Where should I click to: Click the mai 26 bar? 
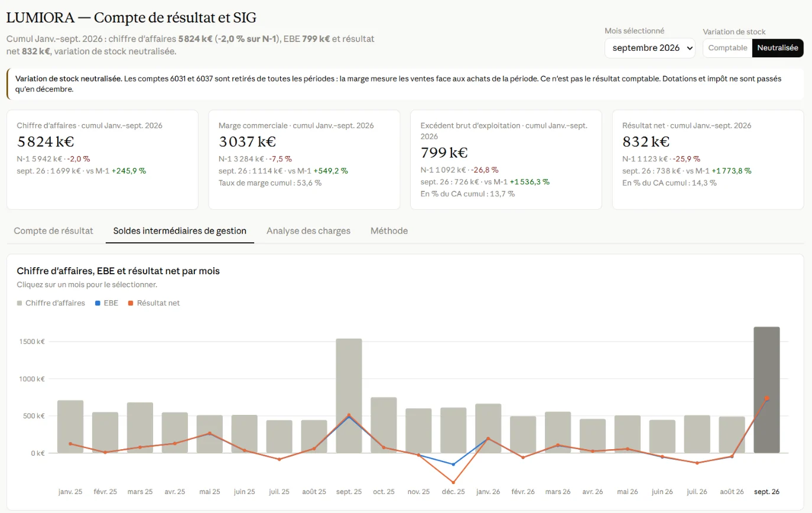click(627, 434)
